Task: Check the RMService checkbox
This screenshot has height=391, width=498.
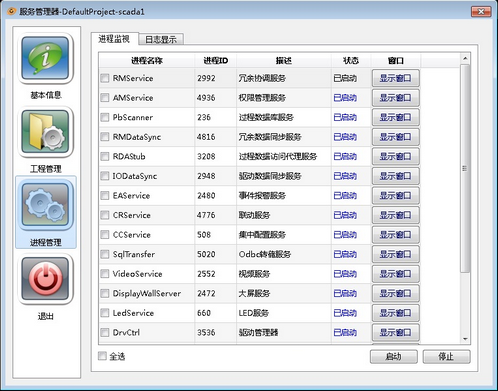Action: (105, 78)
